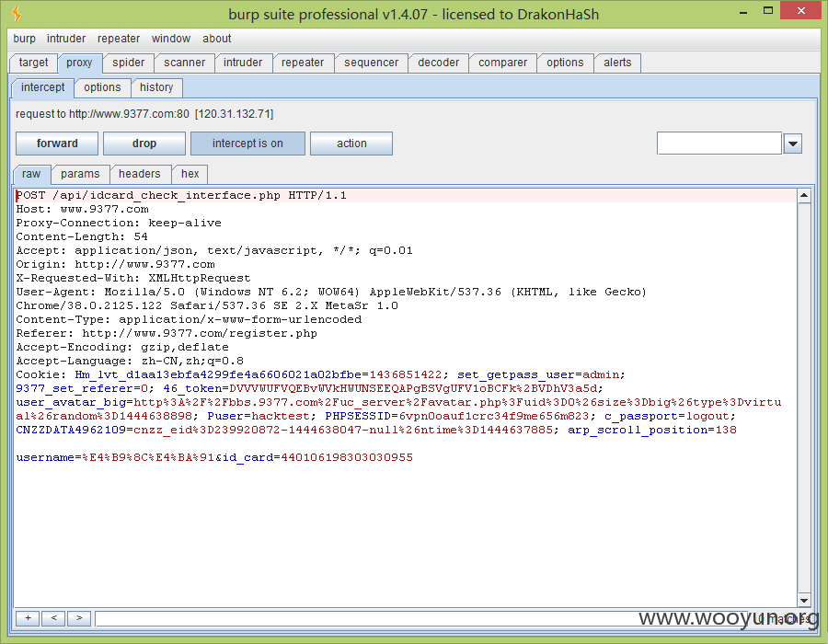
Task: Minimize the Burp Suite window
Action: 743,12
